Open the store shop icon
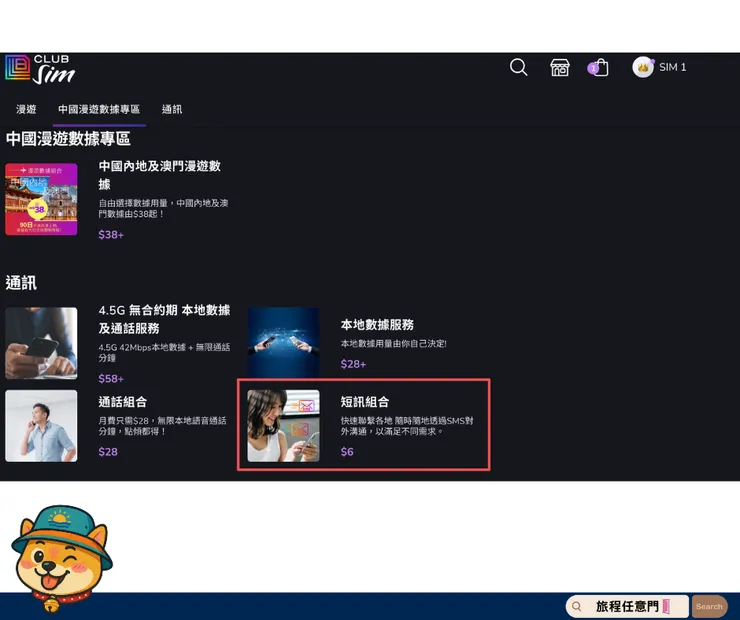This screenshot has width=740, height=620. pyautogui.click(x=560, y=67)
